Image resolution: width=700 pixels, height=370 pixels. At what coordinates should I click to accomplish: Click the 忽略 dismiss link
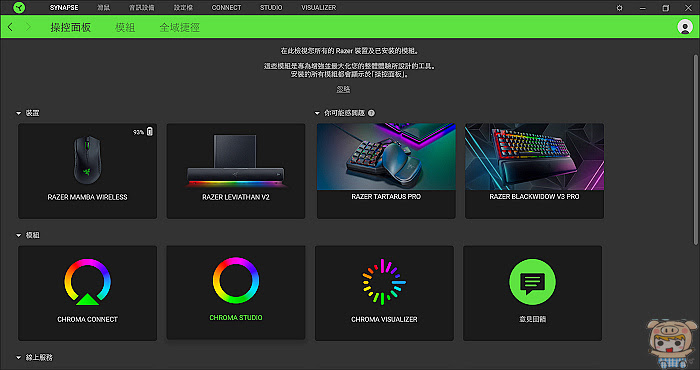[x=343, y=89]
